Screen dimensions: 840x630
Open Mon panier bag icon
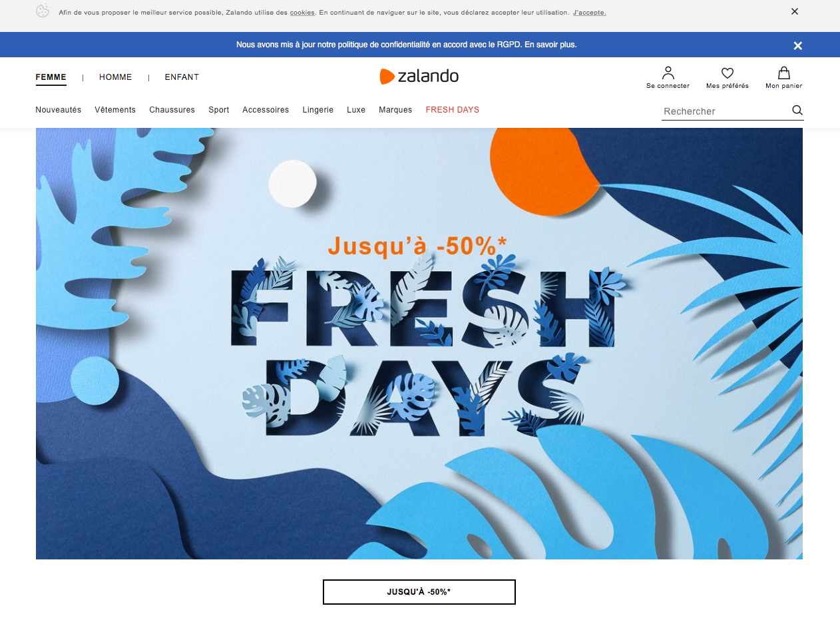(784, 73)
